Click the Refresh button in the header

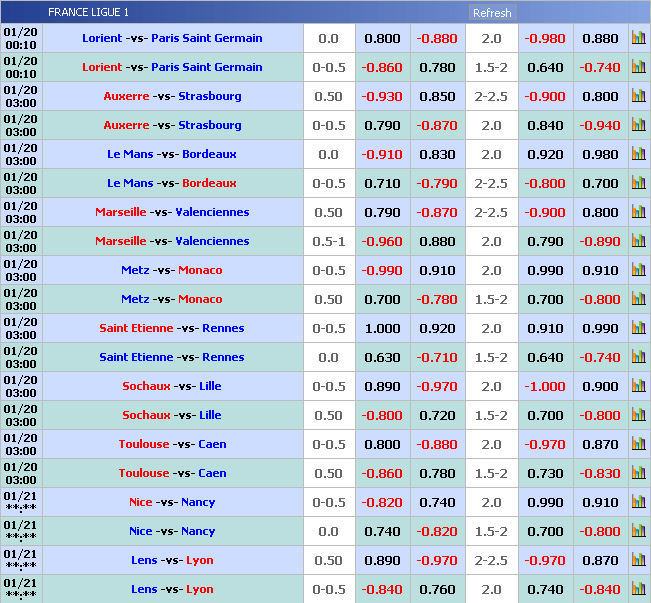491,13
